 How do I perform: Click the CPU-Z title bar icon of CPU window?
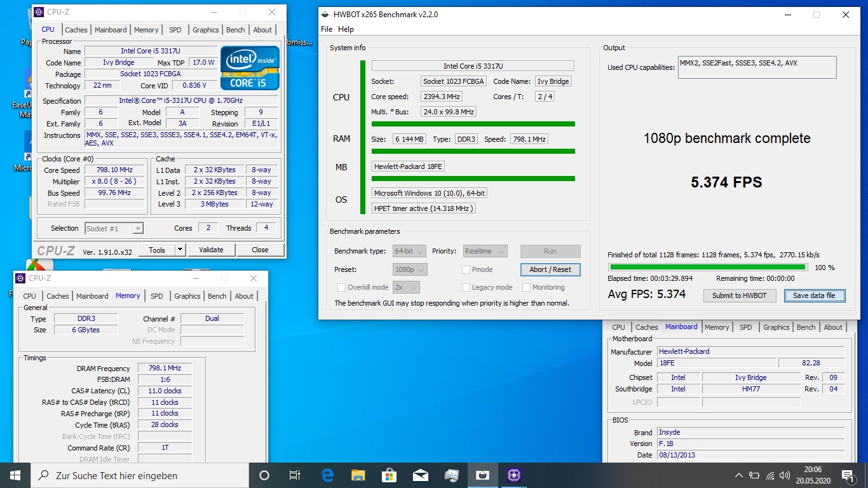coord(39,12)
